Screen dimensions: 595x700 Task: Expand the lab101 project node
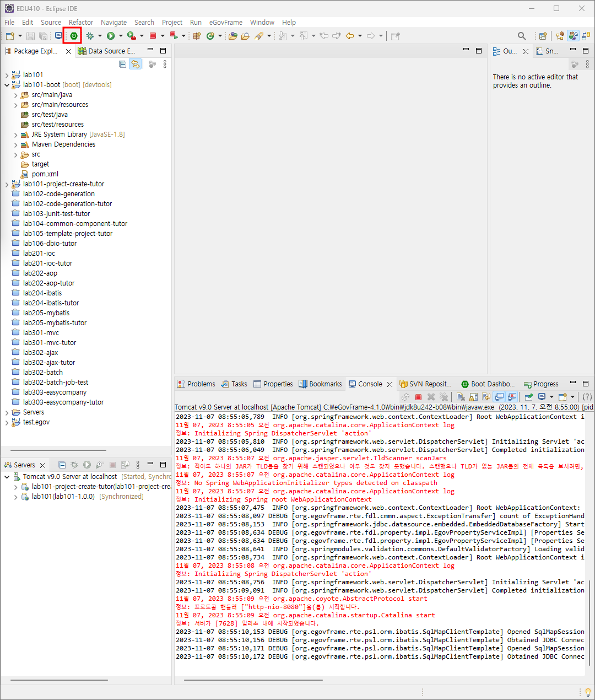pyautogui.click(x=7, y=75)
